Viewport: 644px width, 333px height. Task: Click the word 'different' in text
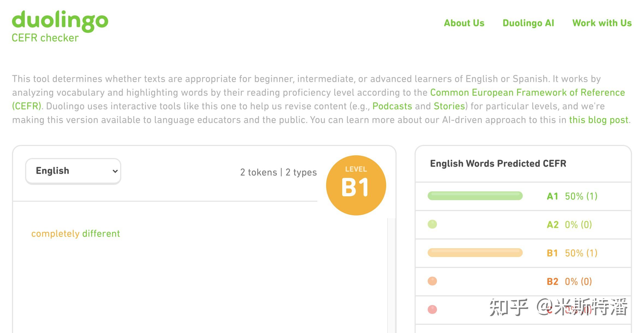click(x=101, y=234)
